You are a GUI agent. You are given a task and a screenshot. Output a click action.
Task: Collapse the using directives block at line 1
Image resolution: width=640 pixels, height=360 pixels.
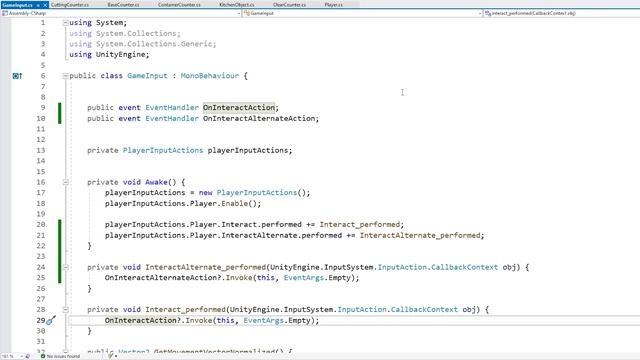65,23
